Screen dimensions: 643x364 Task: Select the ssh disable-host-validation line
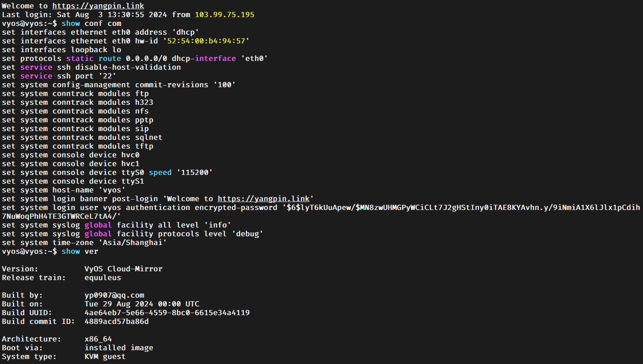91,67
